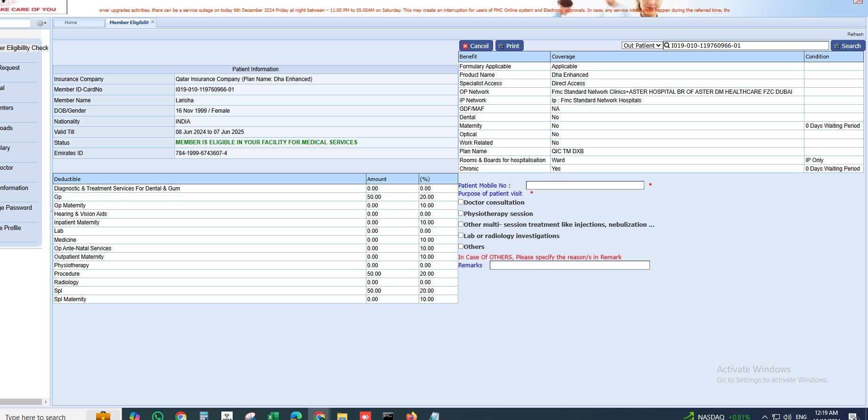The height and width of the screenshot is (420, 868).
Task: Expand the gear settings dropdown in sidebar
Action: click(x=42, y=23)
